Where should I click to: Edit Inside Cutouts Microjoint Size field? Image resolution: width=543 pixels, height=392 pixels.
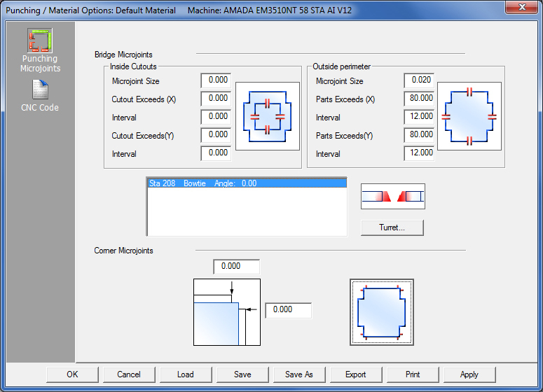click(216, 80)
